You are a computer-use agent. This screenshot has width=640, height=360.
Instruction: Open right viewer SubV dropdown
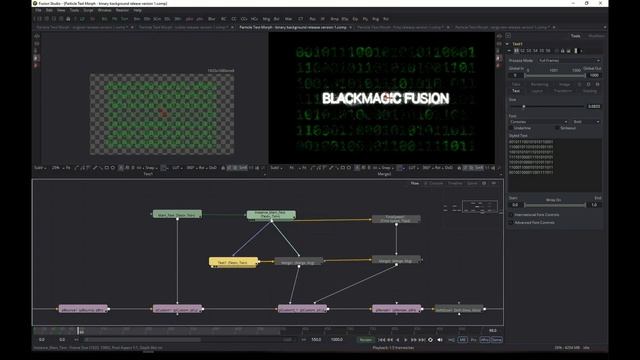tap(276, 168)
